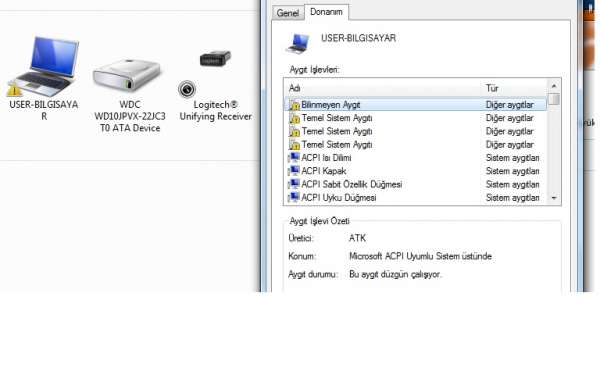This screenshot has height=375, width=600.
Task: Click the Logitech Unifying Receiver label
Action: click(x=215, y=111)
